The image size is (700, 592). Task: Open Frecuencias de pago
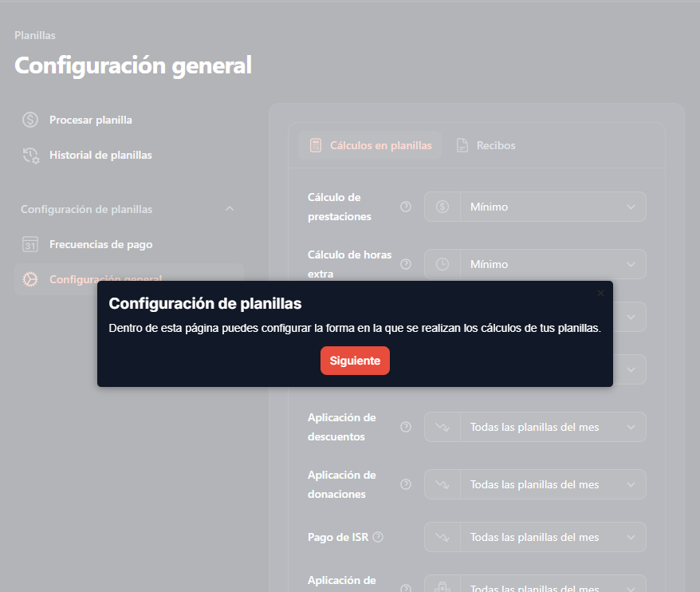(x=101, y=244)
